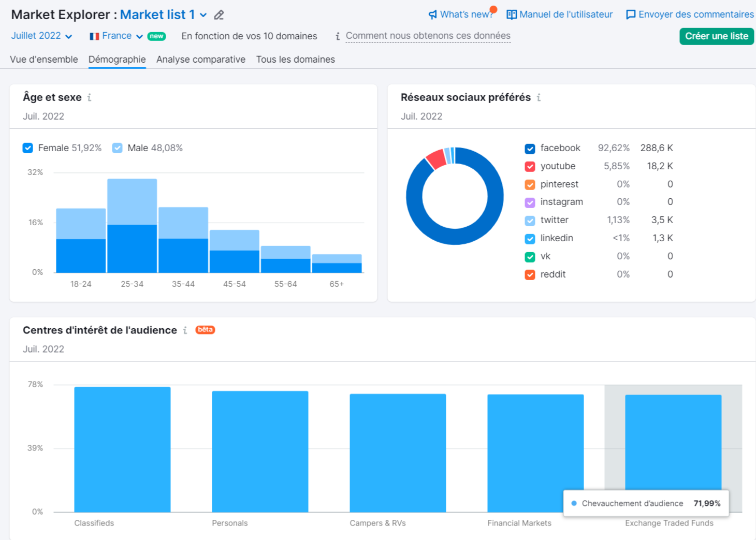Uncheck the Female checkbox in Âge et sexe
The width and height of the screenshot is (756, 540).
tap(27, 148)
